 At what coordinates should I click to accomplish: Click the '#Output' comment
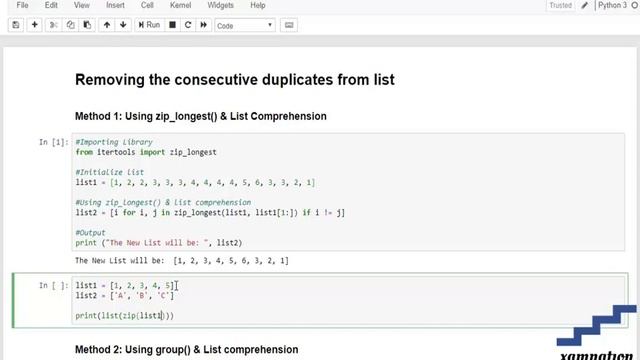coord(91,233)
